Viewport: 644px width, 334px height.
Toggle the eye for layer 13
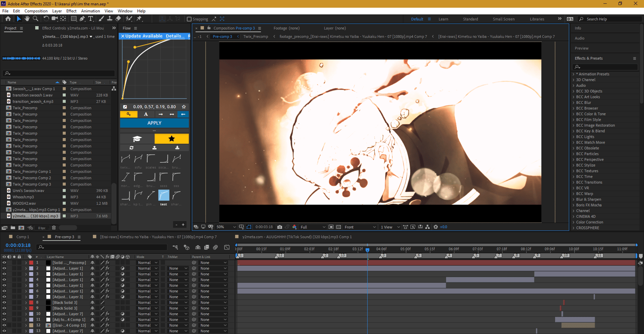point(4,331)
